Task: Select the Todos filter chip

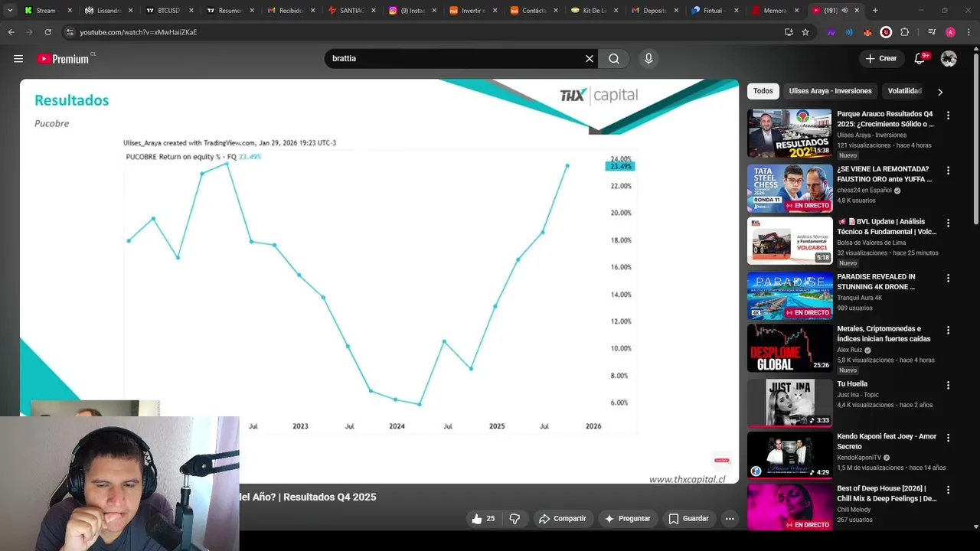Action: pos(763,91)
